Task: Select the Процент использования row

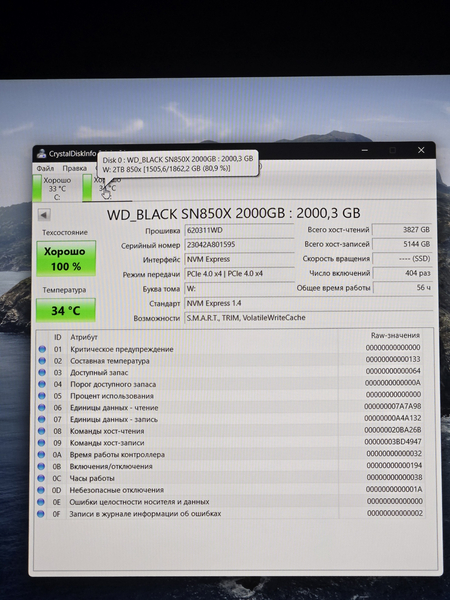Action: [230, 395]
